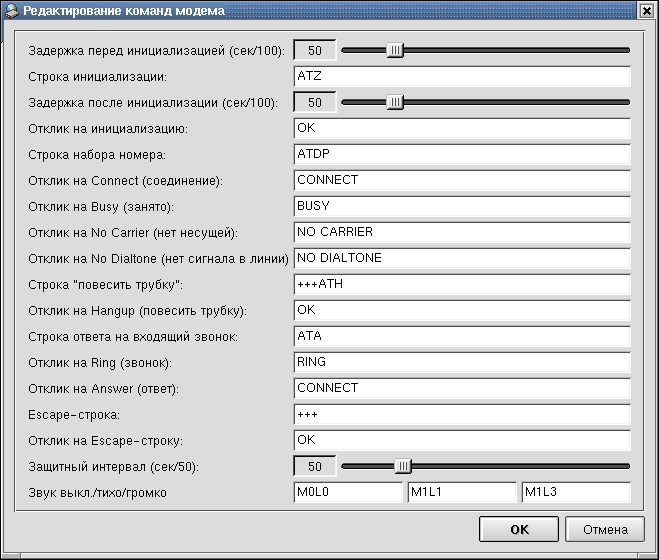Click the loud sound field M1L3

[575, 492]
